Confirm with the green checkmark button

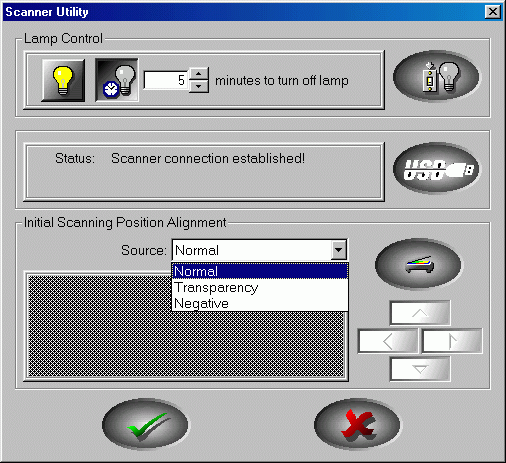[145, 424]
